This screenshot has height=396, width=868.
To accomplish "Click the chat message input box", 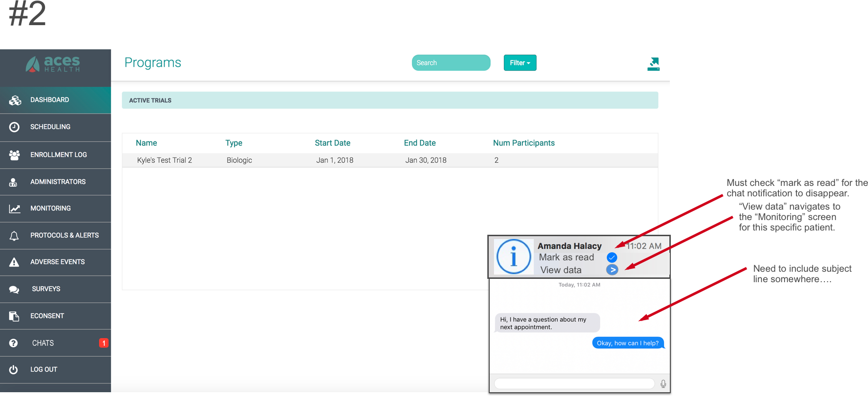I will point(574,384).
